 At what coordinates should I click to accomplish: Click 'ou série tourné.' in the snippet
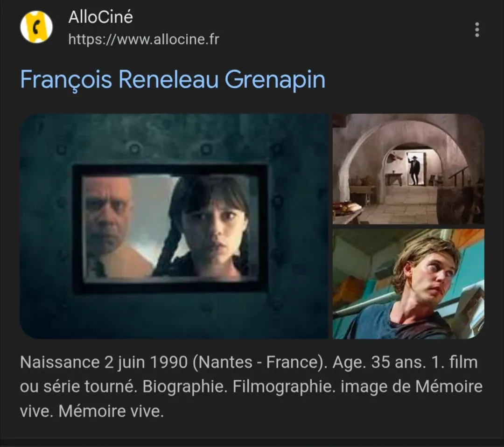[x=79, y=387]
